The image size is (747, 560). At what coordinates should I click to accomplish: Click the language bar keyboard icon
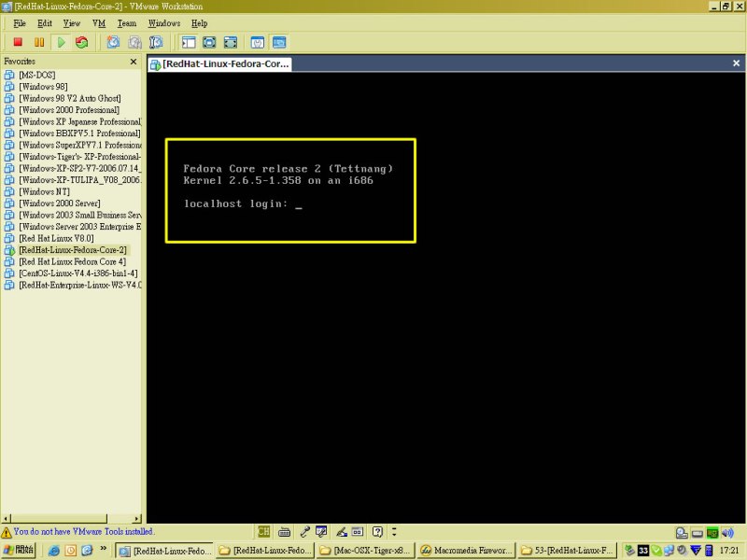point(284,531)
